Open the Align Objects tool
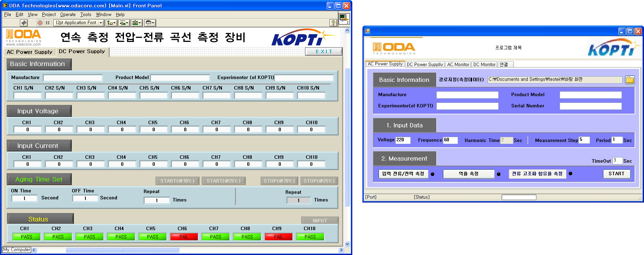This screenshot has height=255, width=644. click(x=111, y=23)
